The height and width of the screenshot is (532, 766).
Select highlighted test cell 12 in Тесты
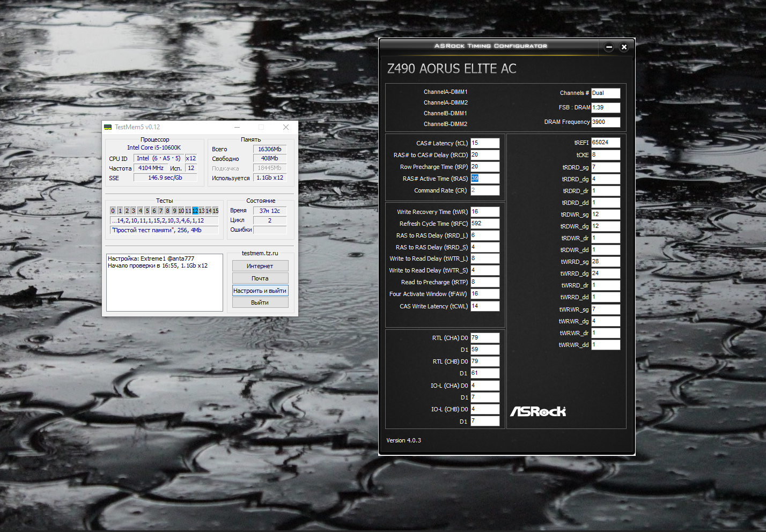[x=195, y=211]
